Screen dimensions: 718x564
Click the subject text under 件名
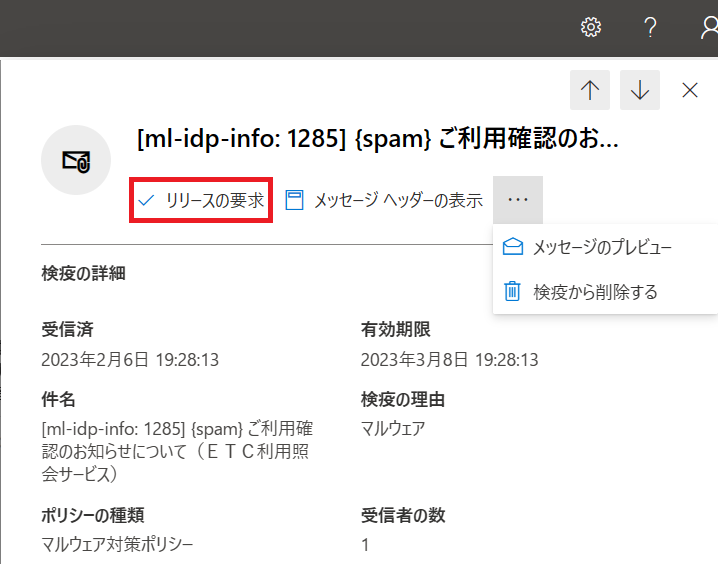pyautogui.click(x=177, y=452)
